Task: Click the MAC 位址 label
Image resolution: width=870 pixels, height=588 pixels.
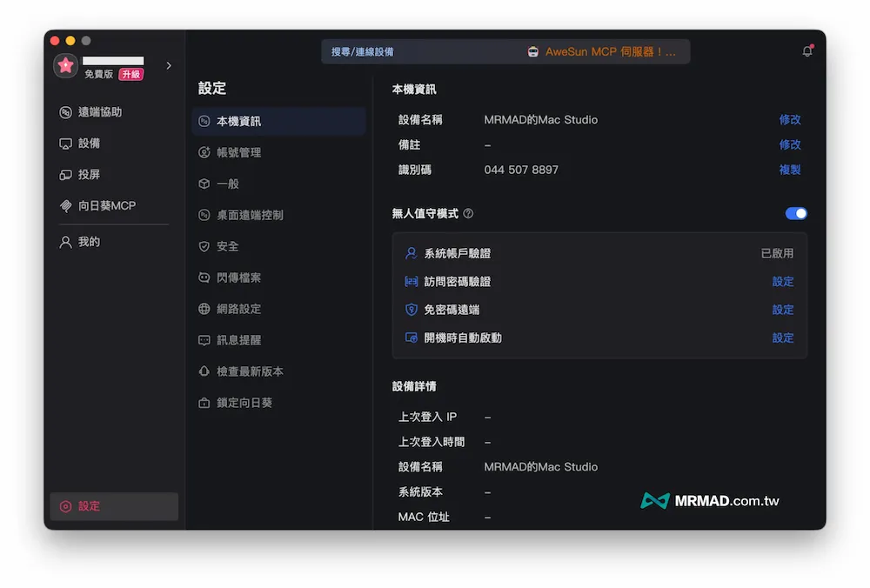Action: [424, 517]
